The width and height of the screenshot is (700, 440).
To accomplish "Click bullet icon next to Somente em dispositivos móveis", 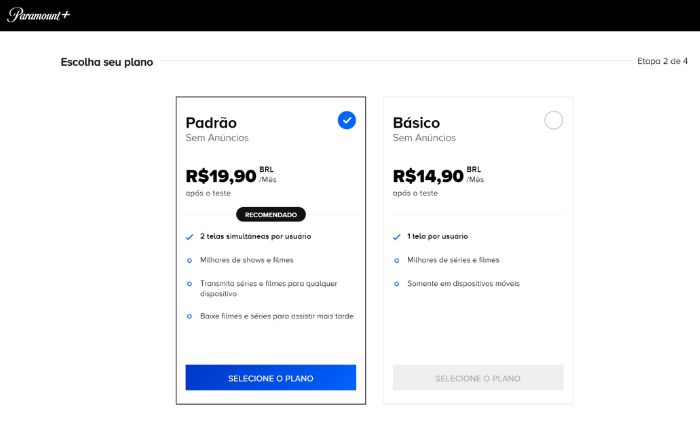I will point(397,284).
